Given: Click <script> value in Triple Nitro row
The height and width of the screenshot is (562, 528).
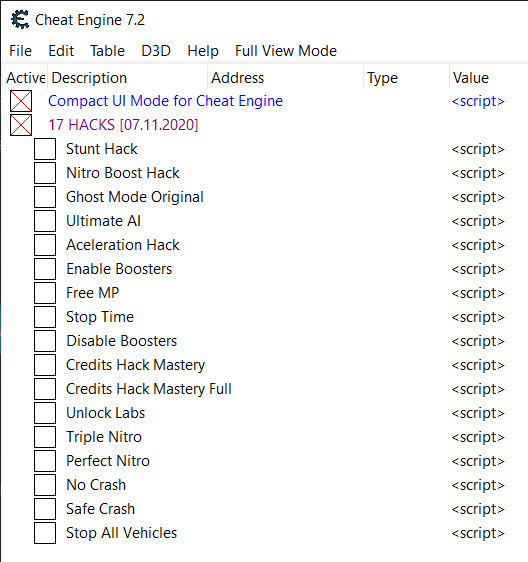Looking at the screenshot, I should pyautogui.click(x=478, y=438).
